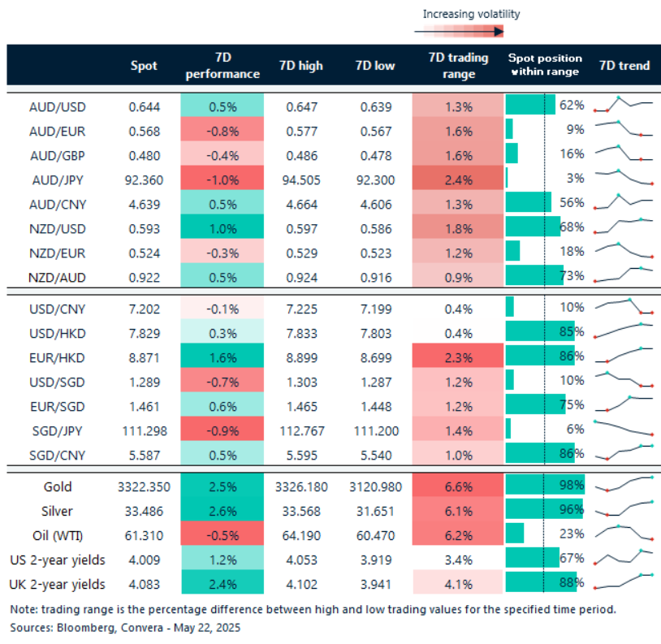Click the Spot column header
This screenshot has width=661, height=644.
point(144,66)
